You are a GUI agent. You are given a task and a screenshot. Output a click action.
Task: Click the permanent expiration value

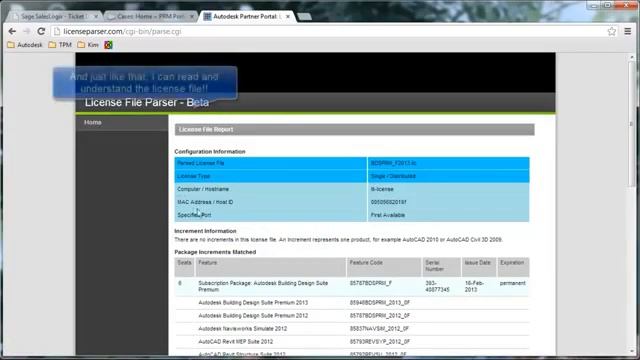tap(513, 283)
